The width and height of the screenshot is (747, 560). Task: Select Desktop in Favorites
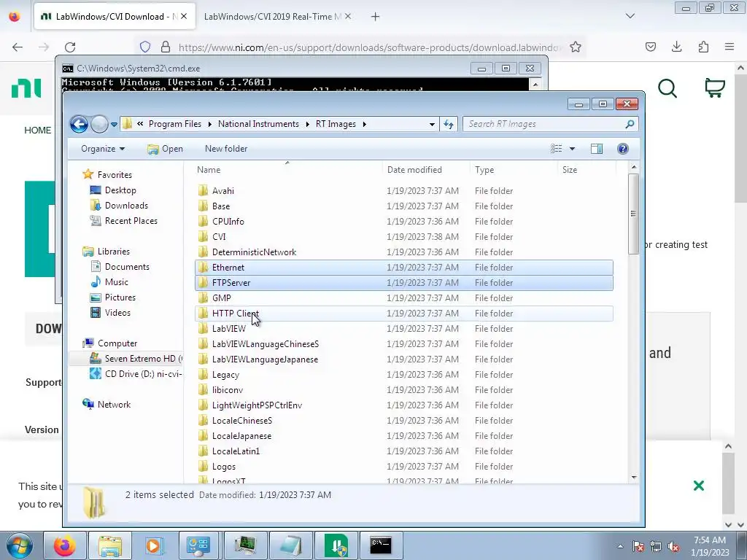[x=120, y=190]
